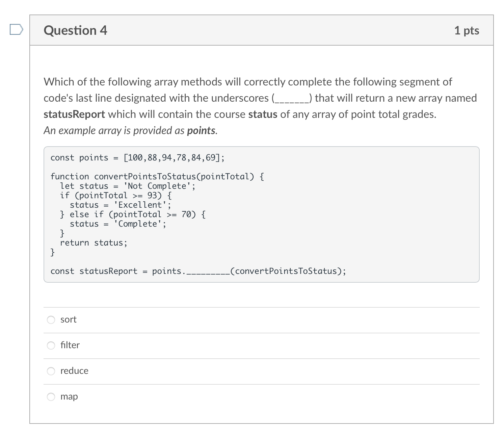Select the sort radio button
Viewport: 504px width, 435px height.
(x=51, y=319)
